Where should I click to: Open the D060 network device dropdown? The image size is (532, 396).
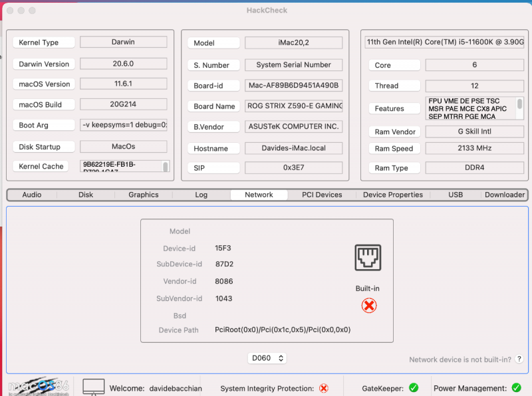click(x=267, y=358)
